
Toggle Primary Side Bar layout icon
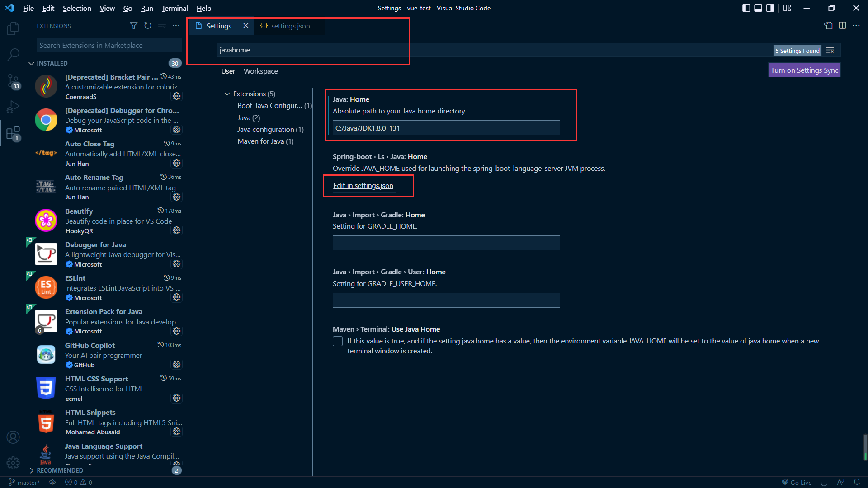pos(746,8)
